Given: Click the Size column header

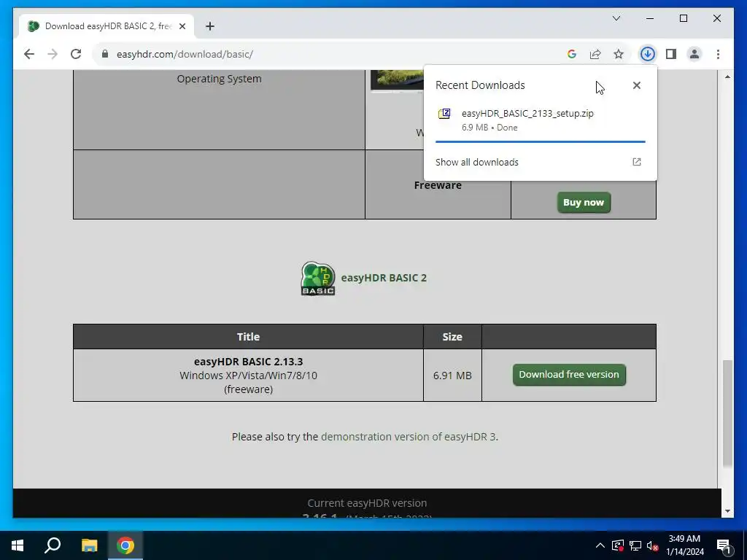Looking at the screenshot, I should (x=452, y=337).
